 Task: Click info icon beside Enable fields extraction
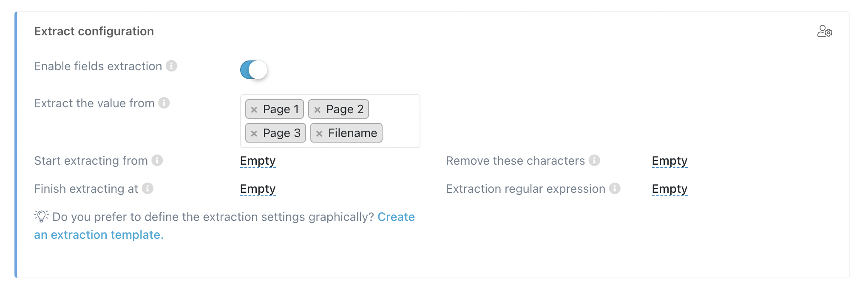coord(172,66)
